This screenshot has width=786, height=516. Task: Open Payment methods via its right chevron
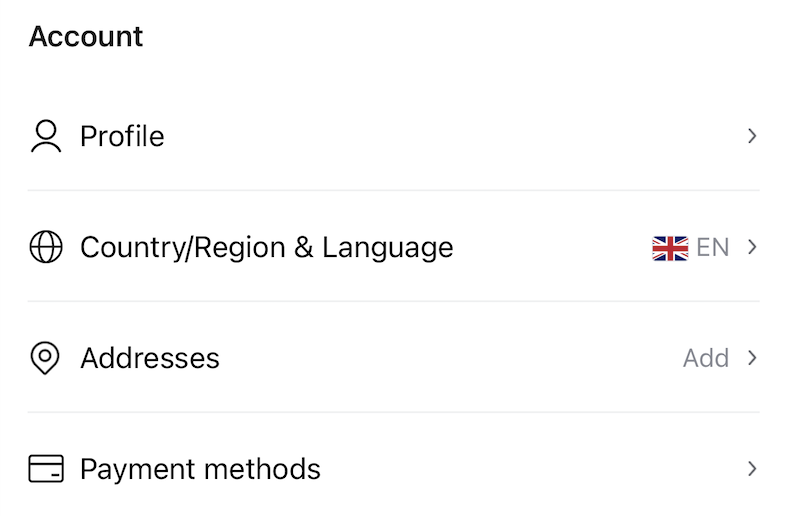click(x=752, y=469)
